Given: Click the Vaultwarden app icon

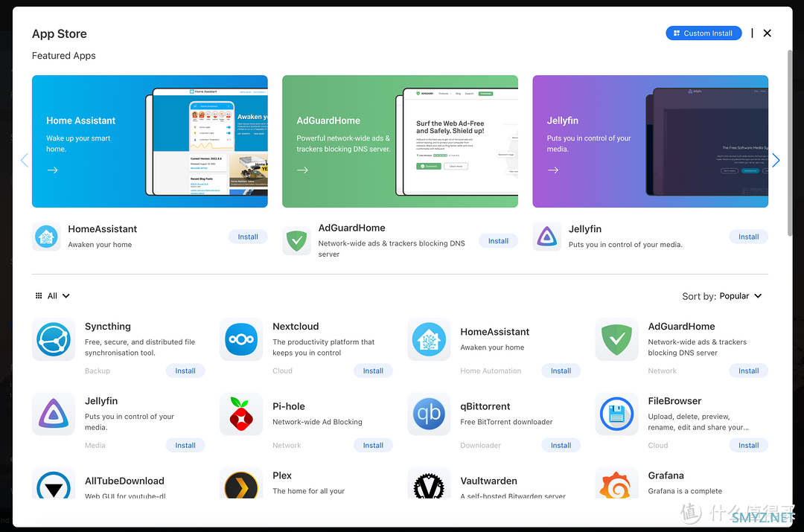Looking at the screenshot, I should tap(429, 483).
